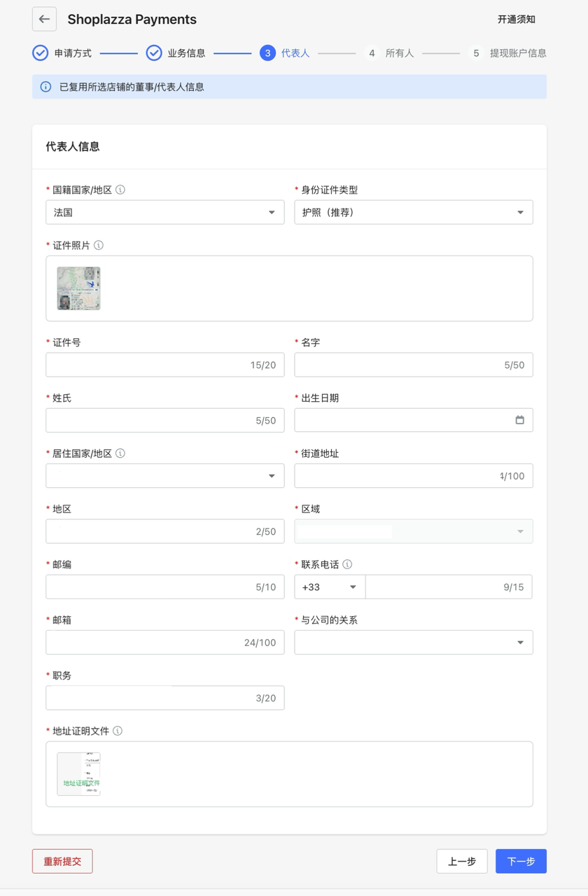Click the info icon beside 证件照片
Viewport: 588px width, 896px height.
(x=99, y=245)
